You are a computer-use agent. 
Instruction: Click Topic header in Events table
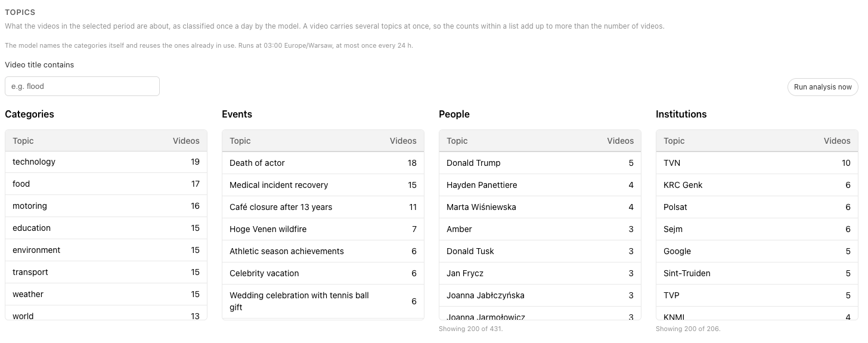240,141
